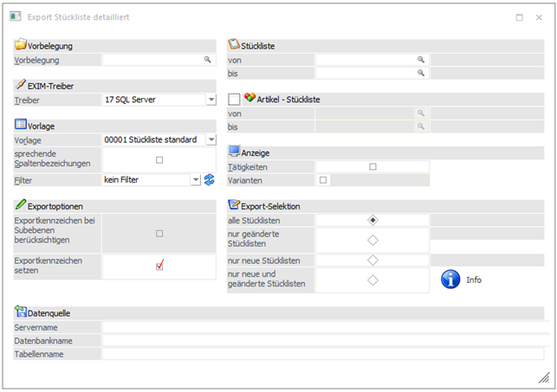
Task: Click search icon in Stückliste von field
Action: tap(421, 60)
